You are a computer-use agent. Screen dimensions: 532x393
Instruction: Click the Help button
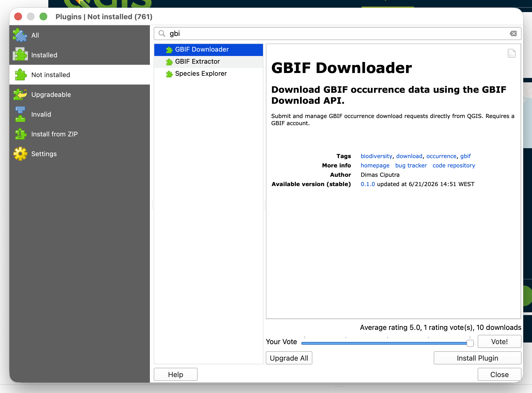pyautogui.click(x=176, y=374)
